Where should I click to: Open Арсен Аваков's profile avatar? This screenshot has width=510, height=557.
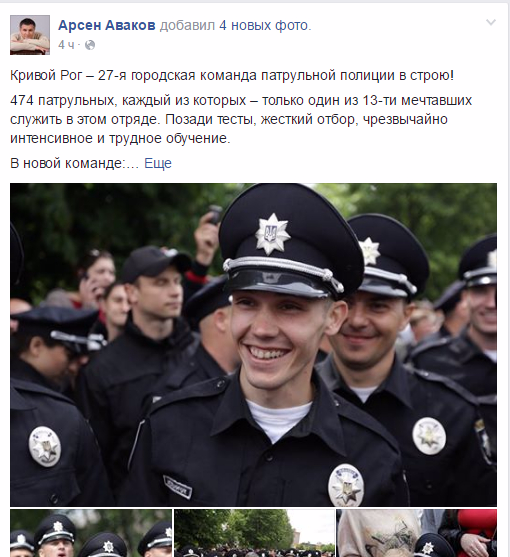pyautogui.click(x=30, y=35)
